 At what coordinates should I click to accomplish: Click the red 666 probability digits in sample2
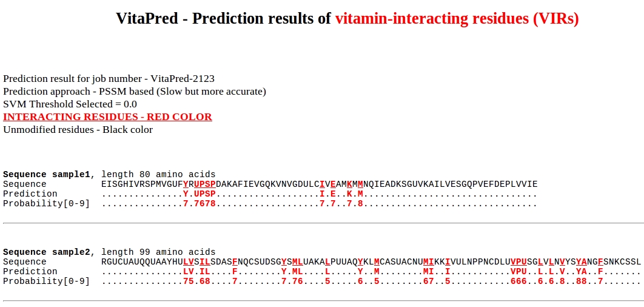pos(518,281)
